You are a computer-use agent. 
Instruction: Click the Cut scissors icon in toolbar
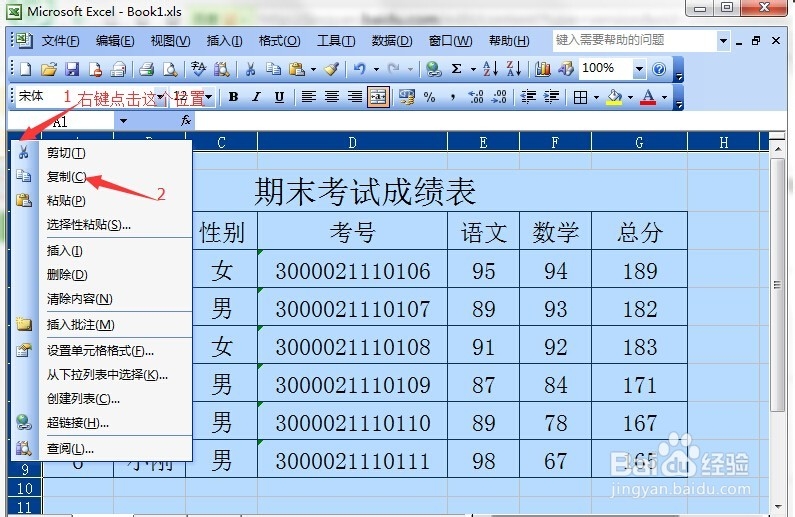pos(250,69)
